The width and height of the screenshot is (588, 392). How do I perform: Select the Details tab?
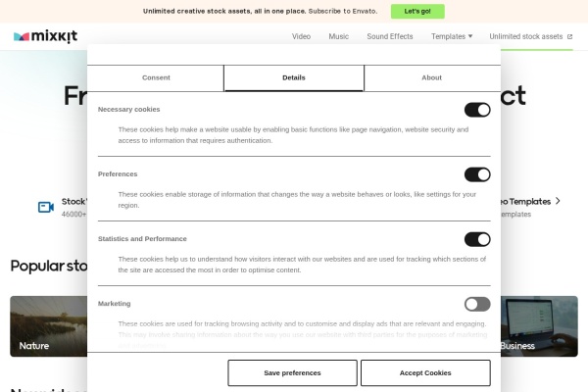294,77
